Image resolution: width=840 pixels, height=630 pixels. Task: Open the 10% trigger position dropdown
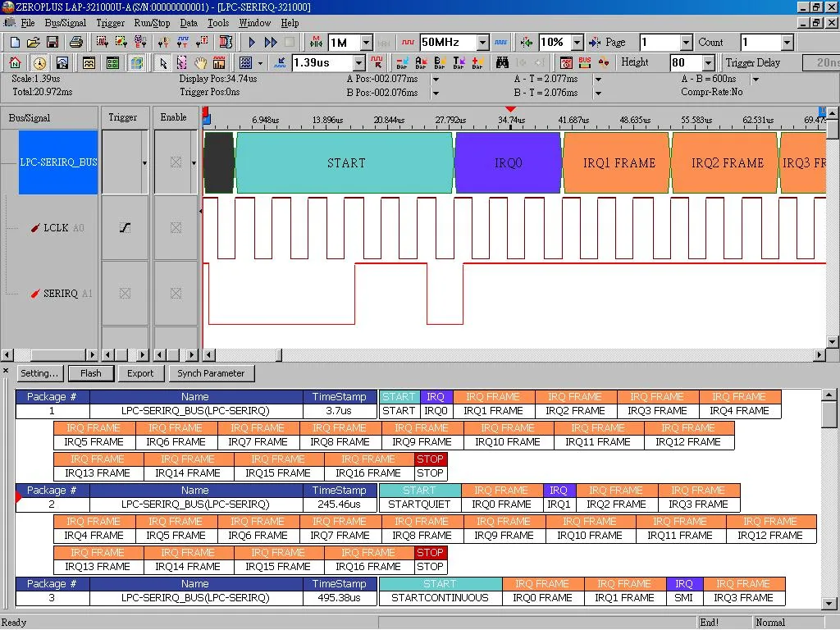click(577, 43)
